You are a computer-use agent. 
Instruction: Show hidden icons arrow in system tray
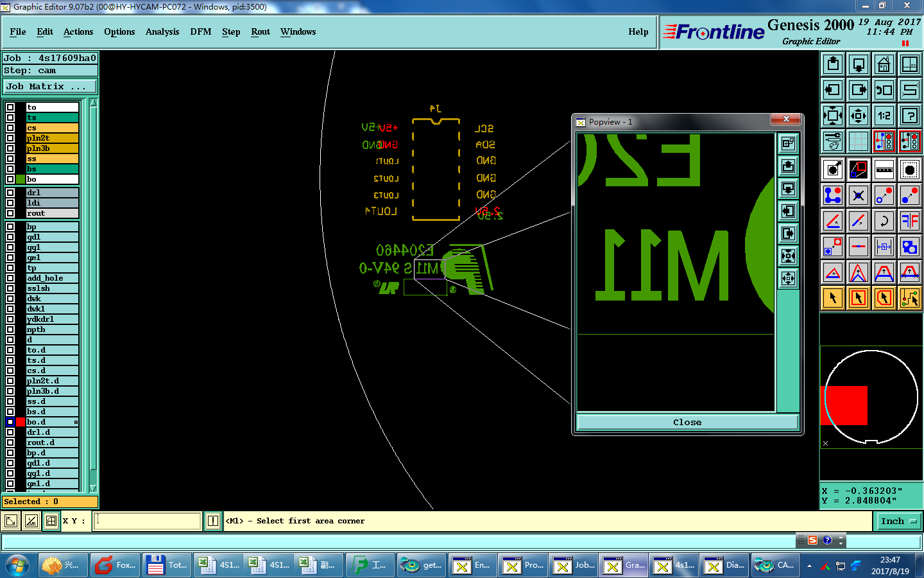[x=809, y=566]
